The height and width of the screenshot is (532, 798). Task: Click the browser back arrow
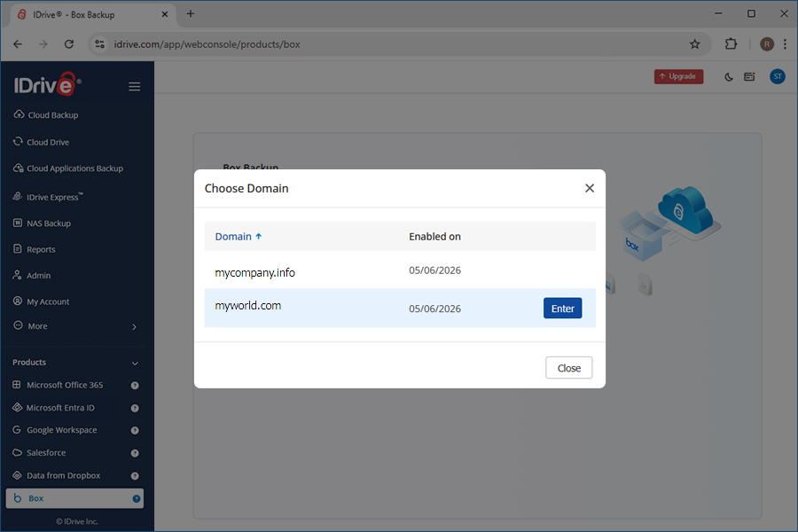(18, 44)
